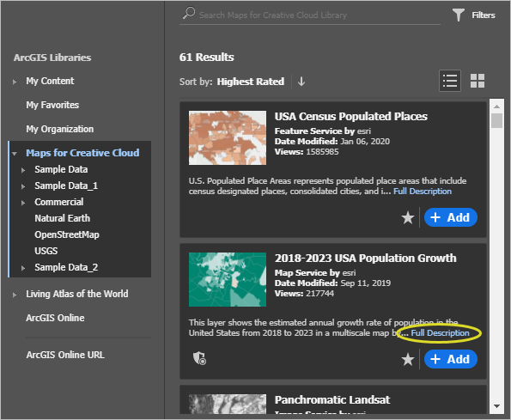Expand the Sample Data_1 folder
Viewport: 511px width, 420px height.
pos(23,186)
